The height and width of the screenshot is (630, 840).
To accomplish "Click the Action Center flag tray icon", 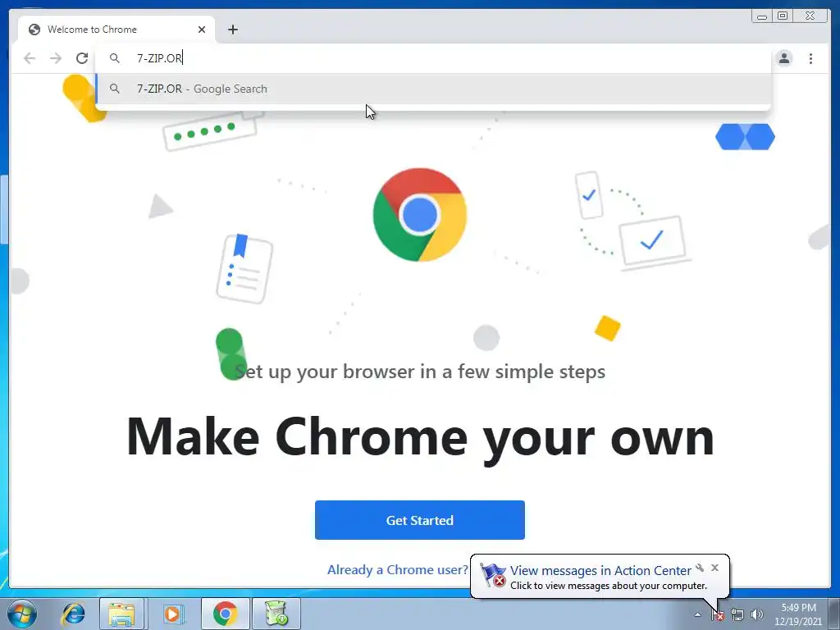I will coord(717,615).
